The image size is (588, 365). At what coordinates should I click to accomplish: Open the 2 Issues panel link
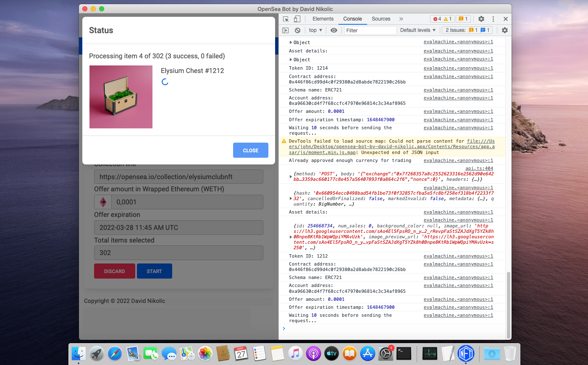(467, 30)
